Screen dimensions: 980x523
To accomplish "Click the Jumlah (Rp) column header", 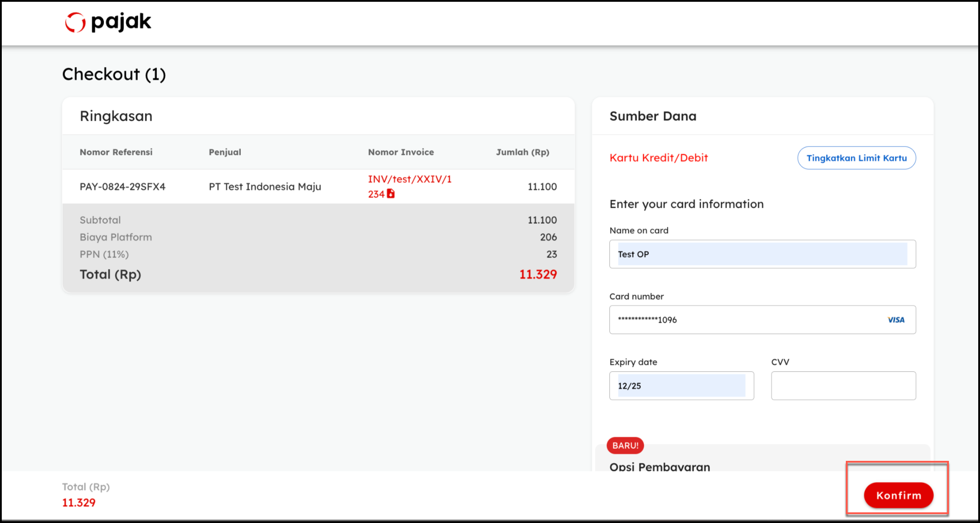I will point(522,152).
